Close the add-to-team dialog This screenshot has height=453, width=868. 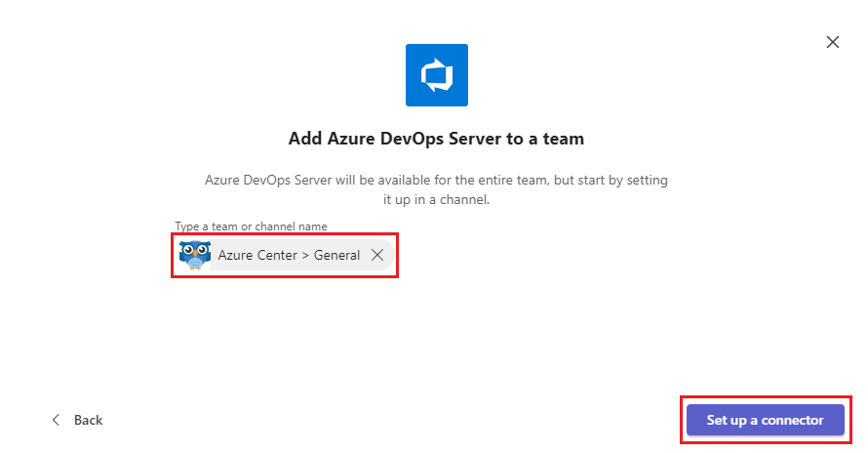point(832,42)
